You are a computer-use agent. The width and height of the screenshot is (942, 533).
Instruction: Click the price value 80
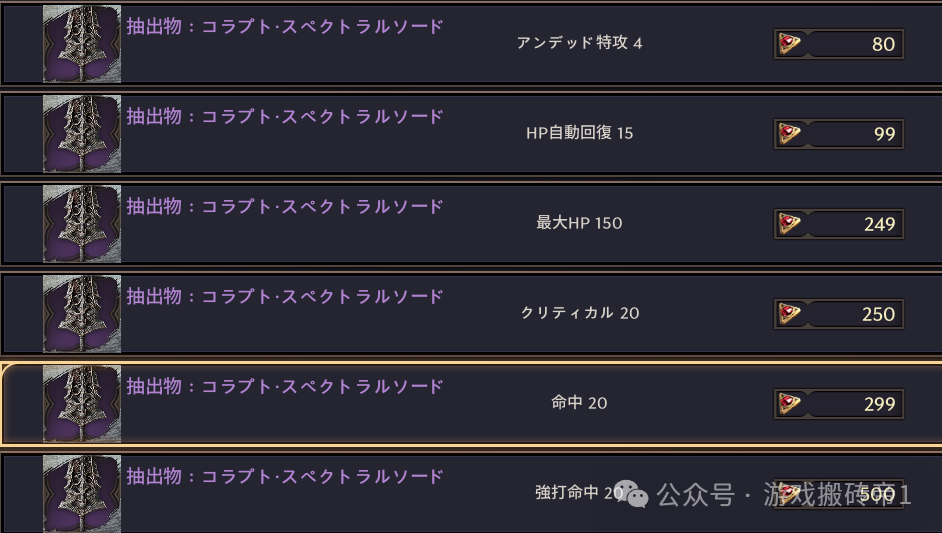[x=882, y=44]
